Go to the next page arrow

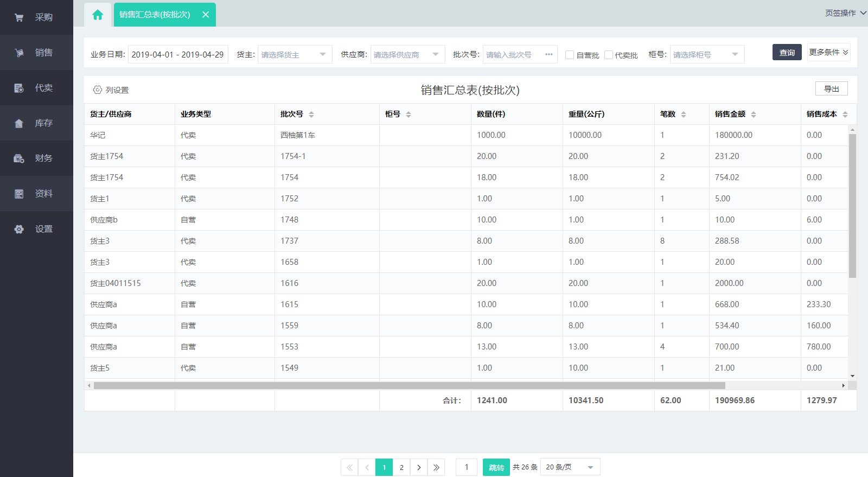(419, 467)
